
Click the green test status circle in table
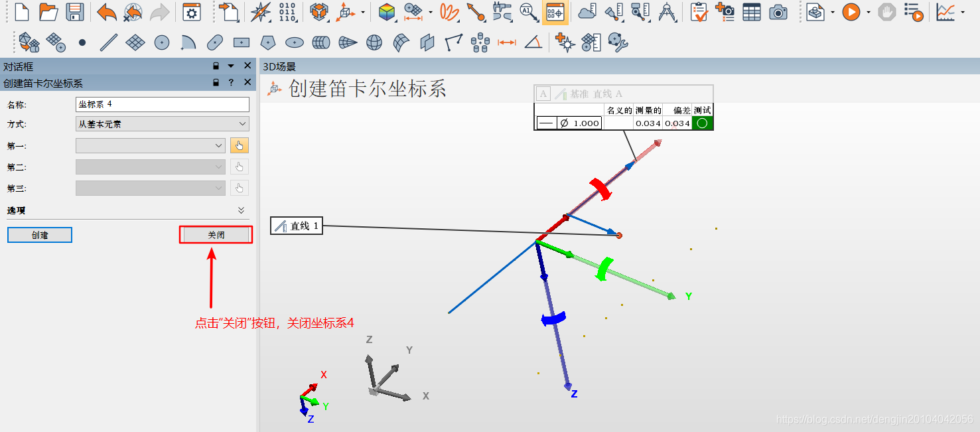(702, 123)
